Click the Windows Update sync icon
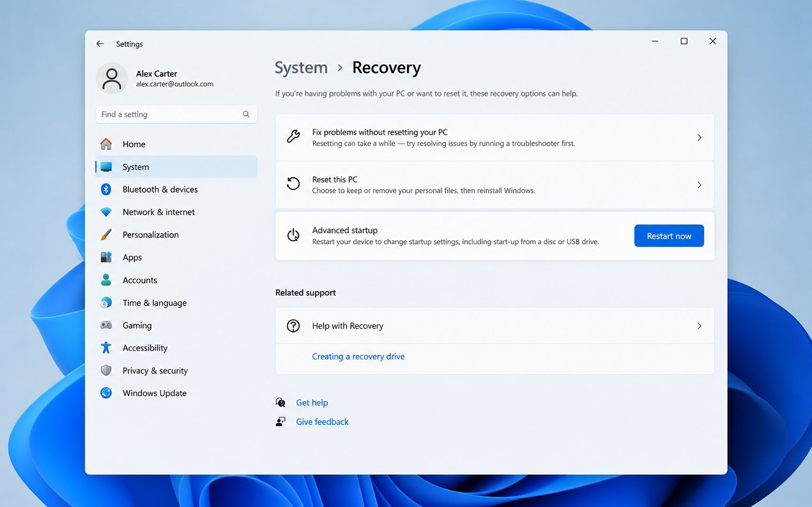 click(106, 393)
